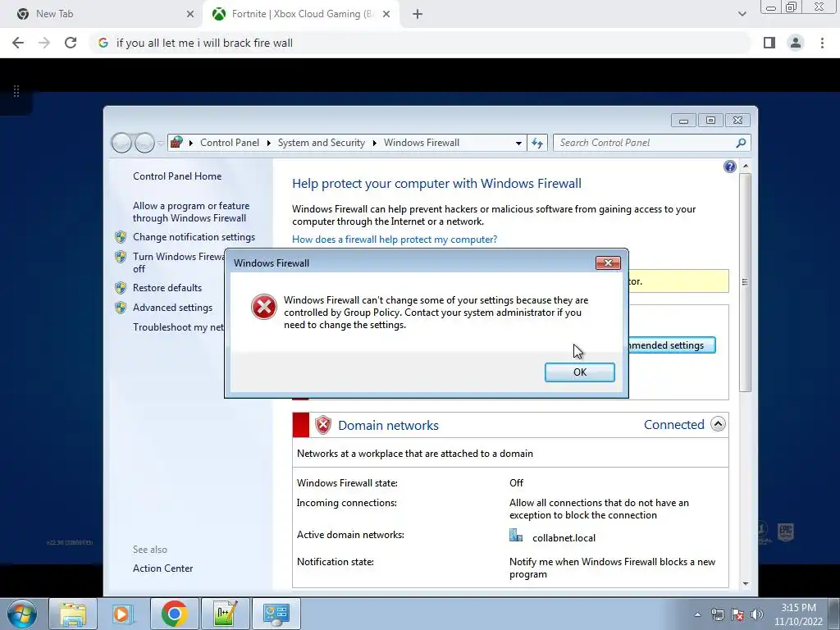Click Control Panel taskbar button
The width and height of the screenshot is (840, 630).
point(276,614)
